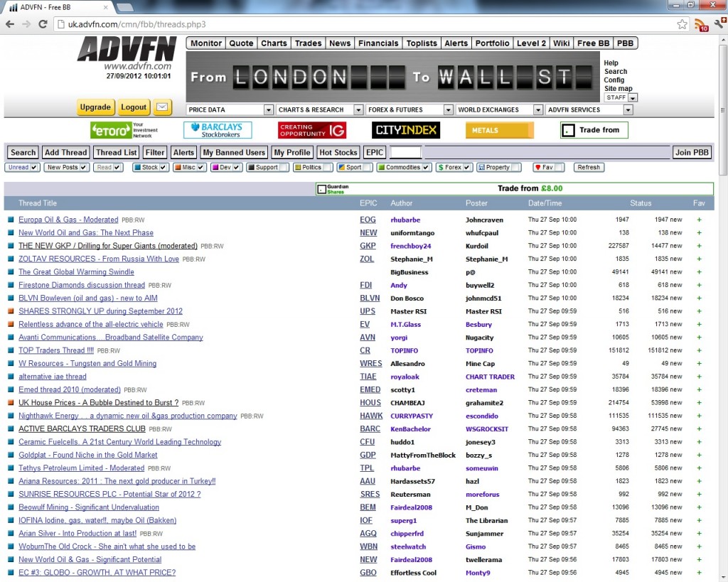The height and width of the screenshot is (582, 728).
Task: Click inside the EPIC search input field
Action: tap(405, 152)
